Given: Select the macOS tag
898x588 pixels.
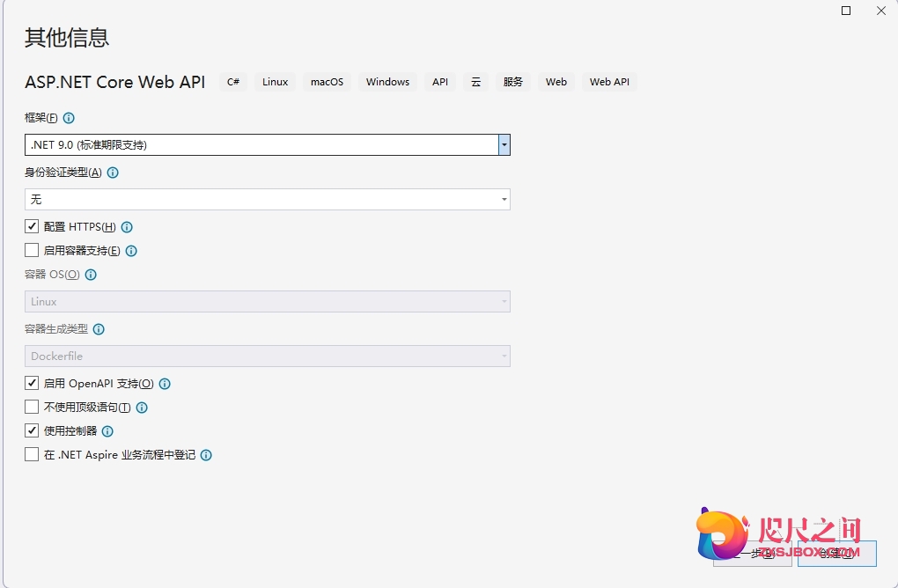Looking at the screenshot, I should click(327, 82).
